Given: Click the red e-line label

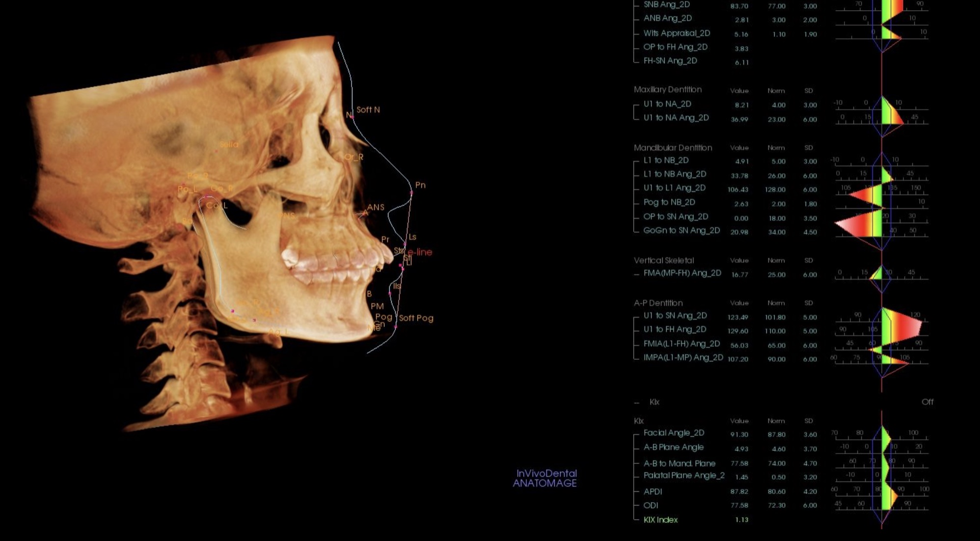Looking at the screenshot, I should pos(420,252).
